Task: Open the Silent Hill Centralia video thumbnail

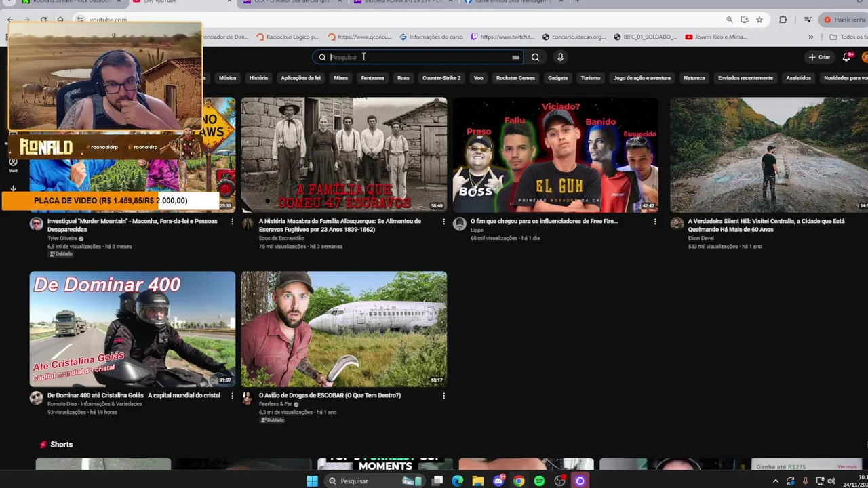Action: (x=768, y=155)
